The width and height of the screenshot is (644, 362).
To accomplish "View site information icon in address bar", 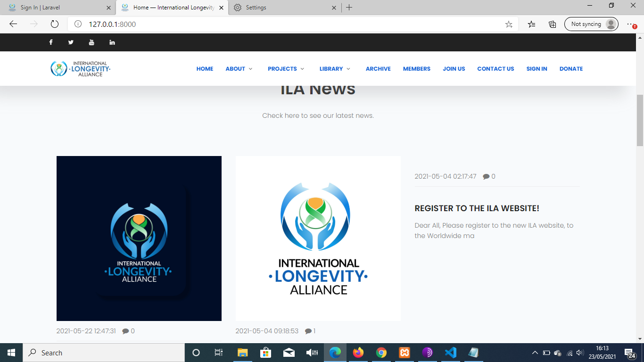I will (x=78, y=24).
